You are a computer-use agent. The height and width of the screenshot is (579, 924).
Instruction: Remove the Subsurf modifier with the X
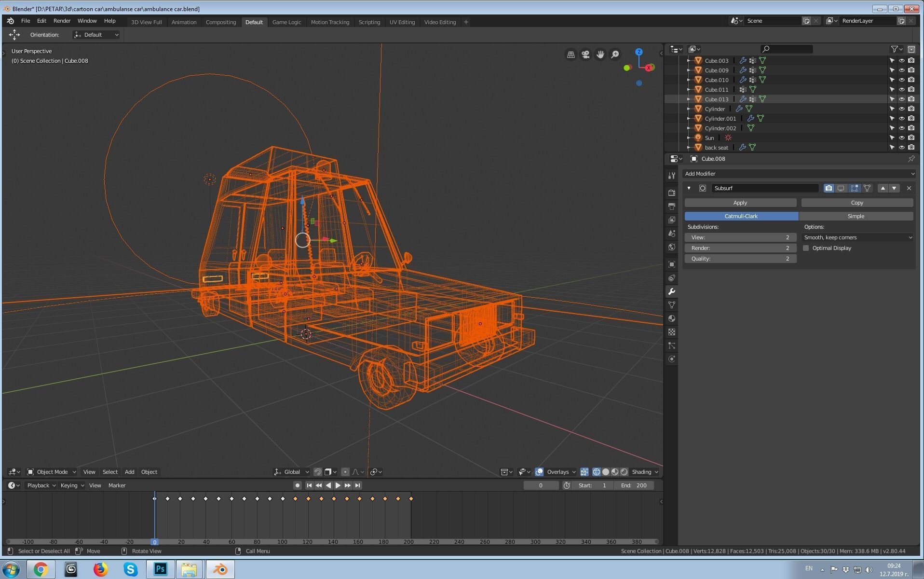(x=909, y=188)
